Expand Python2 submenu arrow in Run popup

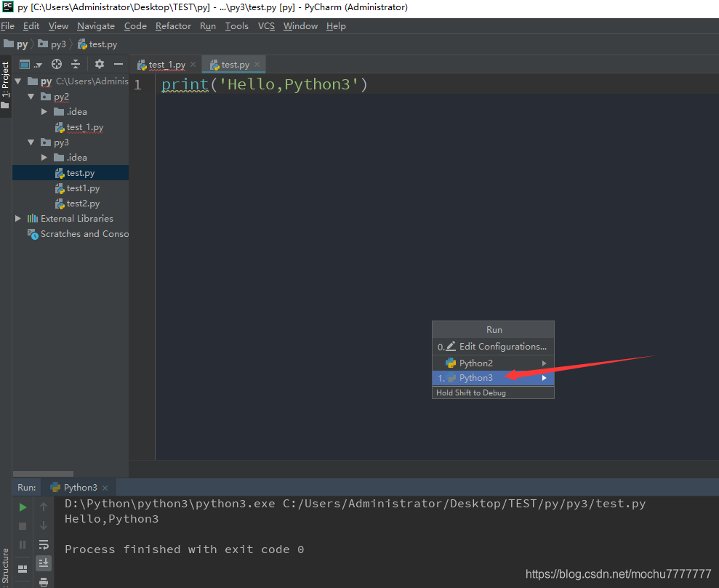pyautogui.click(x=545, y=363)
